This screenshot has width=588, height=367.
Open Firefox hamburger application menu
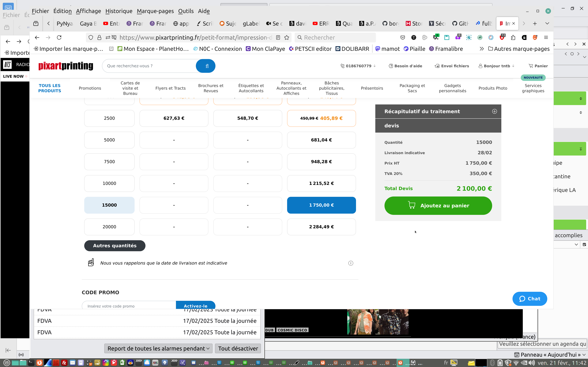point(546,38)
